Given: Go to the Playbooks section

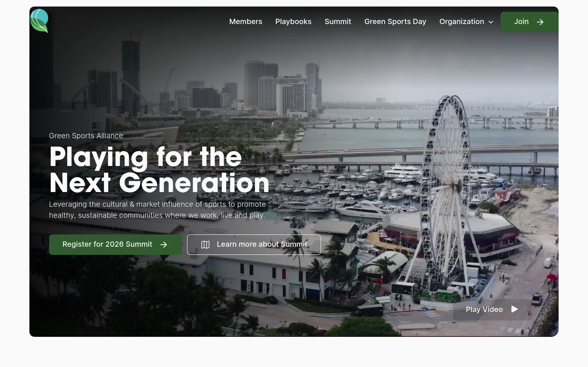Looking at the screenshot, I should pos(293,22).
